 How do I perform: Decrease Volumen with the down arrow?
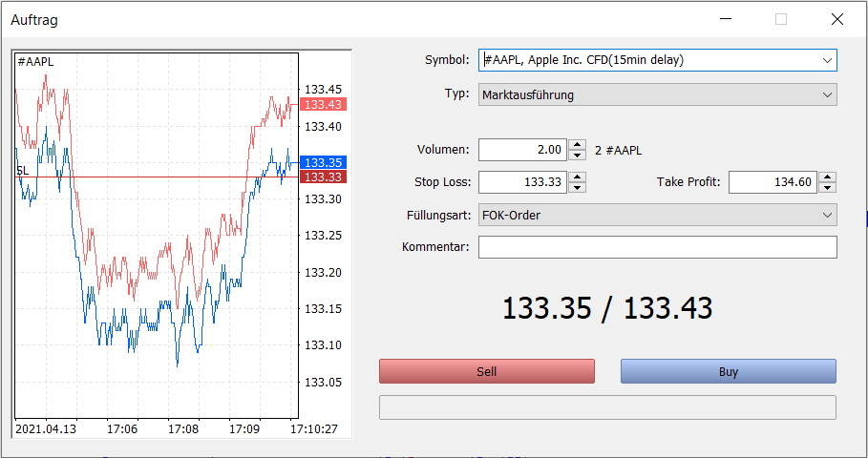pyautogui.click(x=578, y=156)
